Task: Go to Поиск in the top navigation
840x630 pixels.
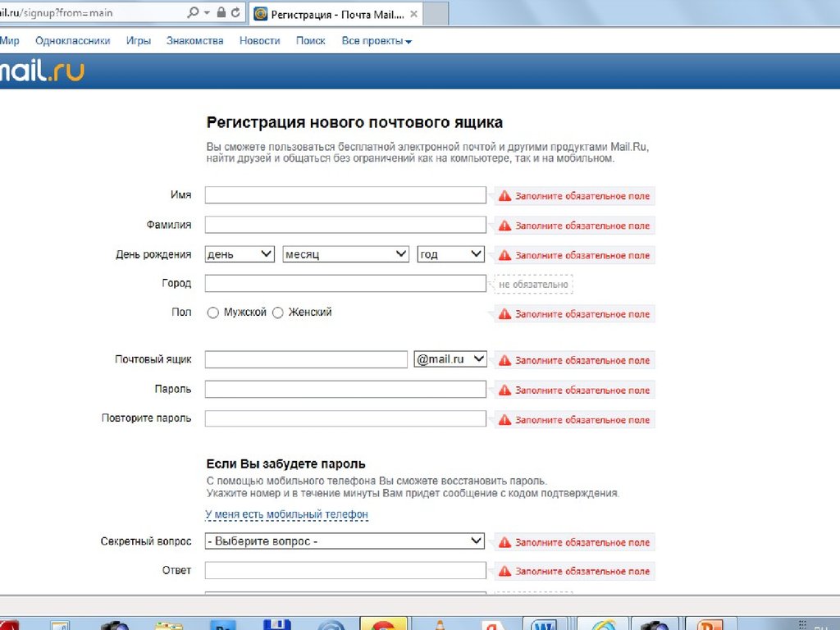Action: point(311,41)
